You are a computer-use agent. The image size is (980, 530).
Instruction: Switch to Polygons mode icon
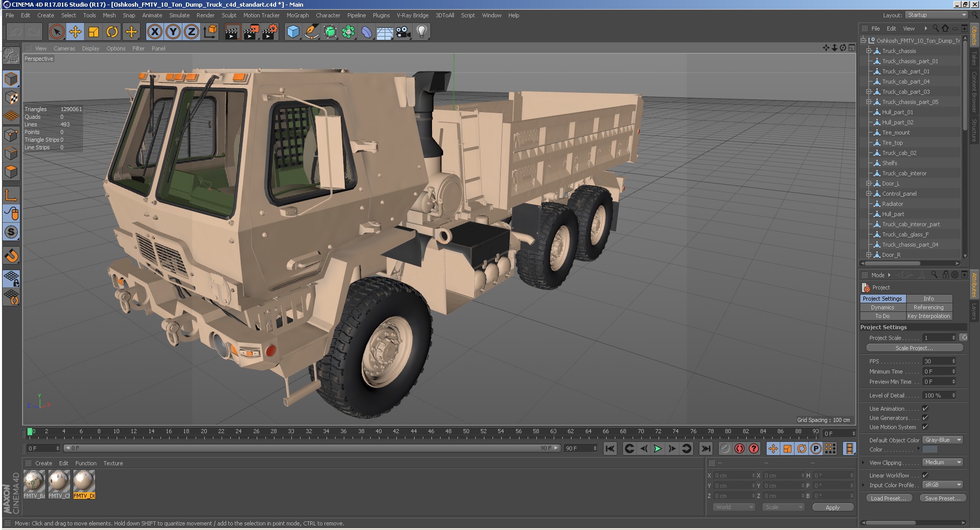11,172
